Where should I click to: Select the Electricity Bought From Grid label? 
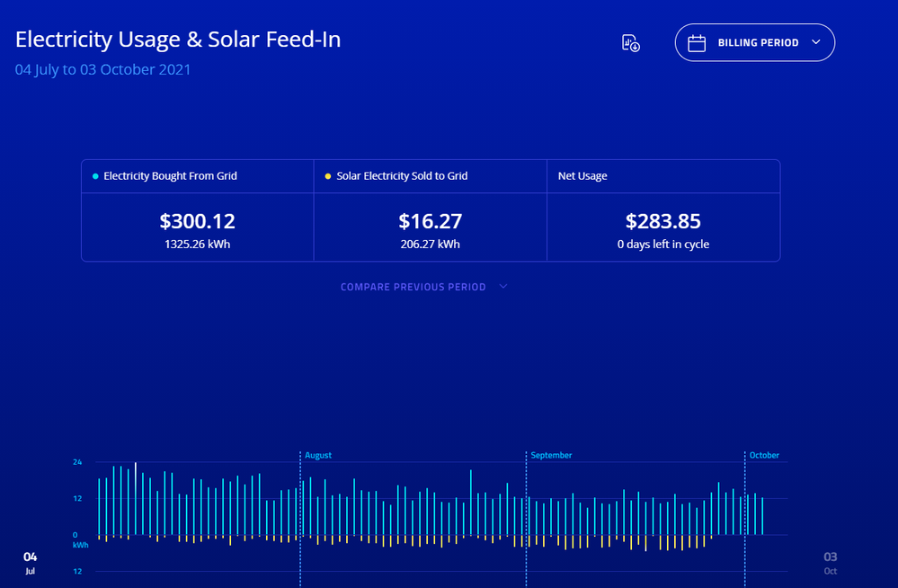(x=170, y=176)
